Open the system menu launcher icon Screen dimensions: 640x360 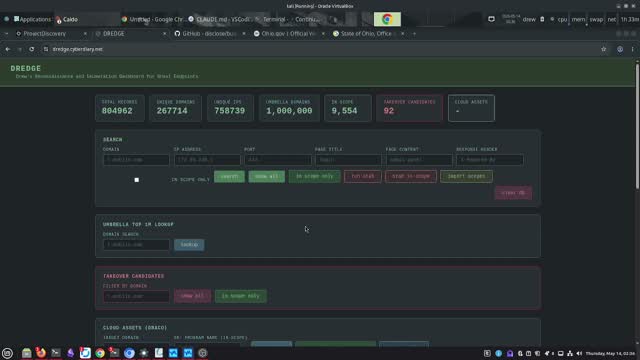click(7, 353)
